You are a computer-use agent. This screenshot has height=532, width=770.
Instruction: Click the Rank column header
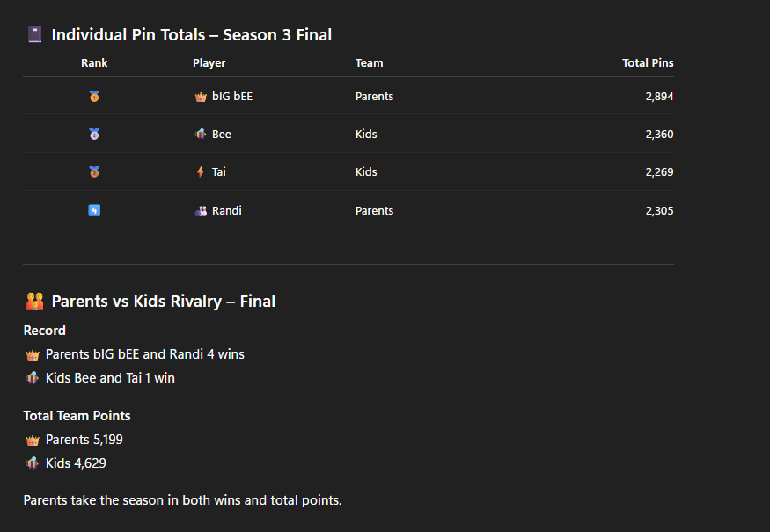point(94,63)
